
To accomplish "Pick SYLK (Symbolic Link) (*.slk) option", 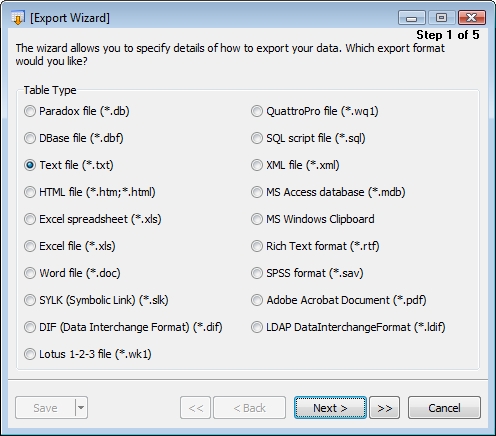I will (96, 300).
